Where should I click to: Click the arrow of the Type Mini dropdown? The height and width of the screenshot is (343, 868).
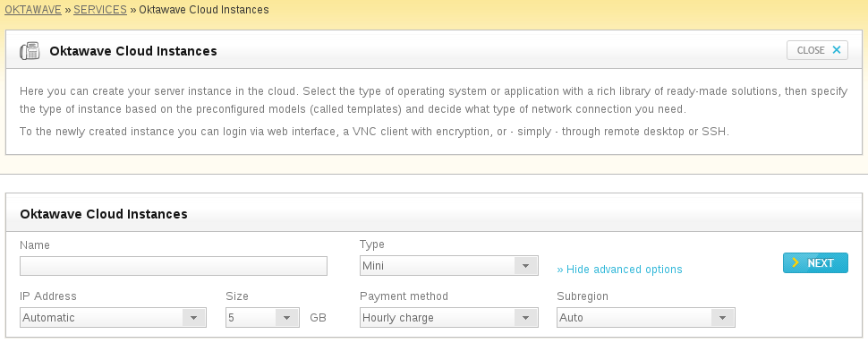point(525,266)
